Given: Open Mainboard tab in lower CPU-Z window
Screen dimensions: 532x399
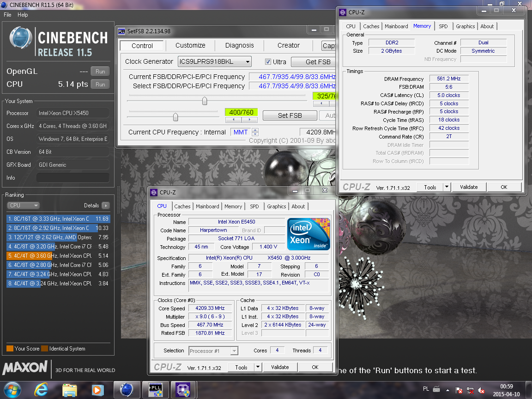Looking at the screenshot, I should coord(207,206).
